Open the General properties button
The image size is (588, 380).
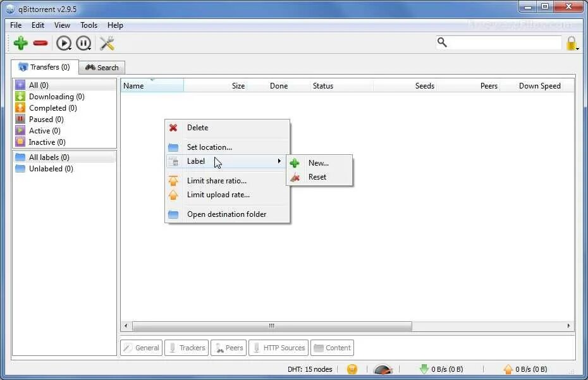tap(142, 348)
